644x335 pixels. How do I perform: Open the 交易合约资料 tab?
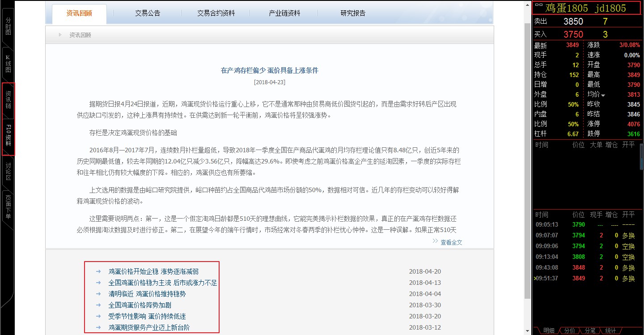[x=216, y=13]
